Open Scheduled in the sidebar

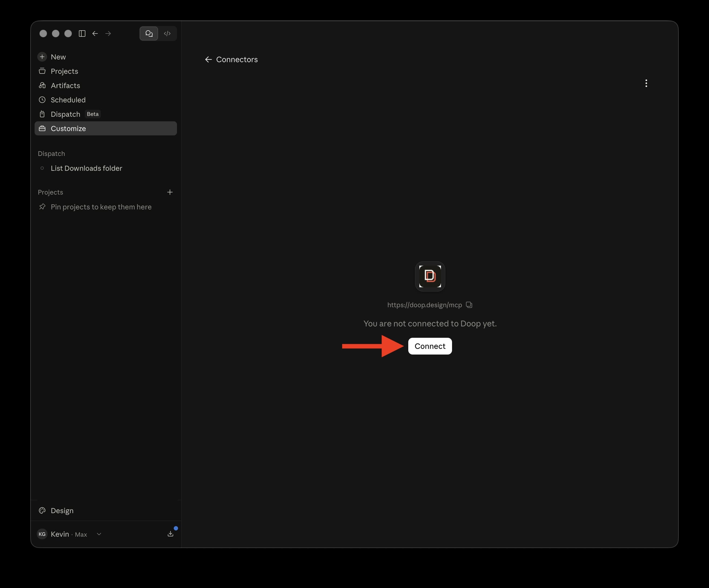tap(106, 100)
